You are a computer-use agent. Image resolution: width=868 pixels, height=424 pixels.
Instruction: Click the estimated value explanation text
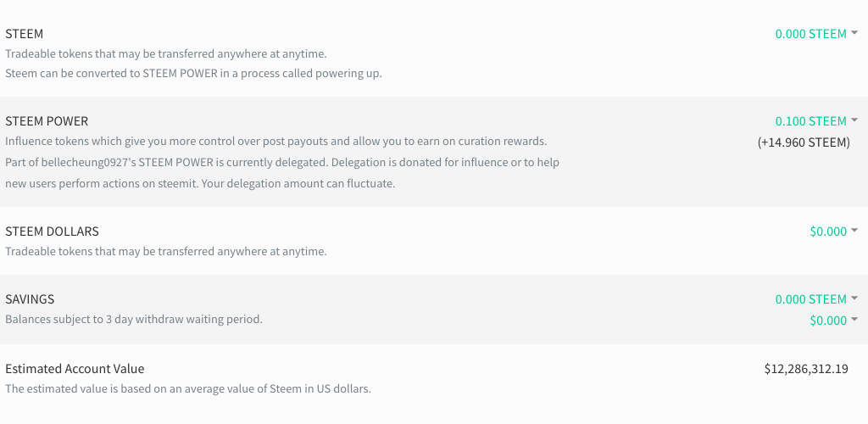pos(188,389)
